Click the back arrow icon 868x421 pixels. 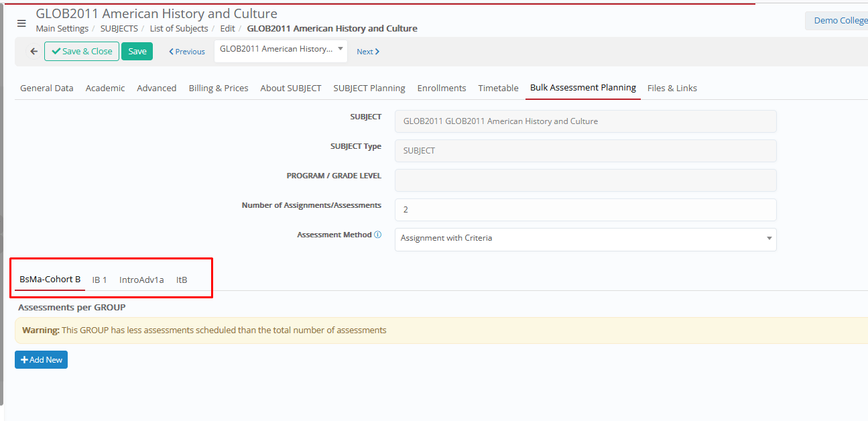click(x=34, y=52)
